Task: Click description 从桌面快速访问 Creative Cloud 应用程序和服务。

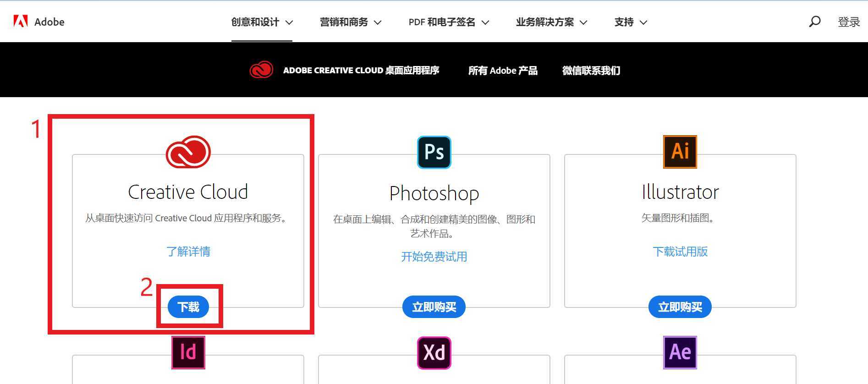Action: pos(188,218)
